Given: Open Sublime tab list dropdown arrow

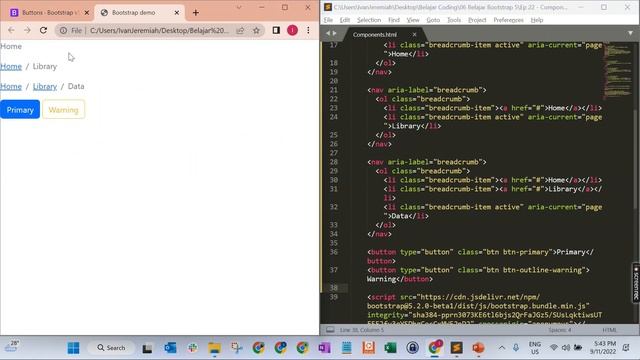Looking at the screenshot, I should (631, 33).
